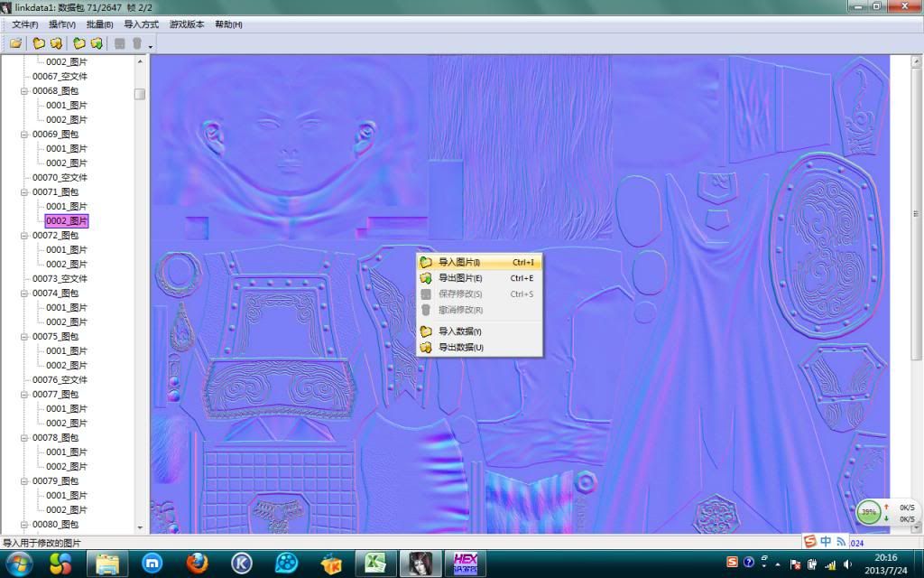Select 导出图片(E) in the context menu
The image size is (924, 578).
coord(460,278)
